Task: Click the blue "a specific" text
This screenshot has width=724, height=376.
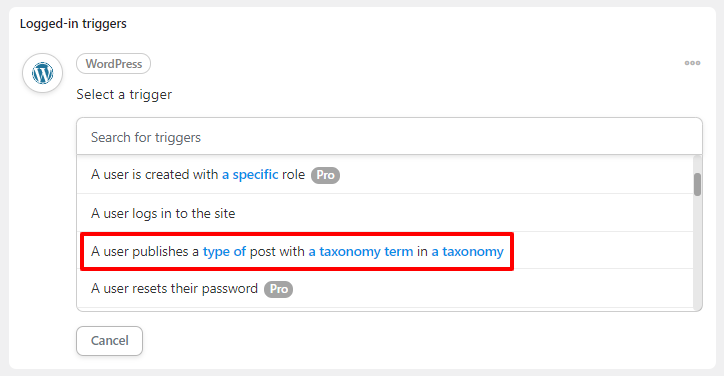Action: tap(250, 175)
